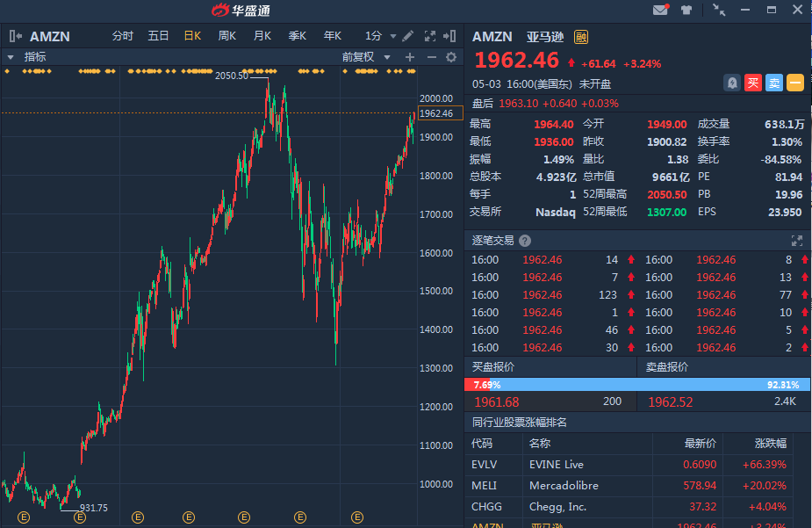Switch to the 周K weekly chart tab
Viewport: 812px width, 528px height.
point(227,36)
